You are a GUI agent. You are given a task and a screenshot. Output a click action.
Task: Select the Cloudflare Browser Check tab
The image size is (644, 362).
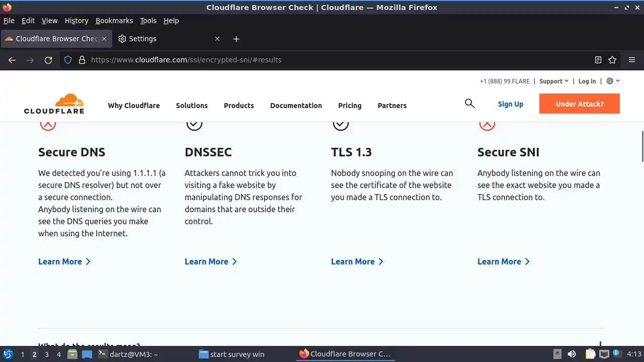pos(56,39)
